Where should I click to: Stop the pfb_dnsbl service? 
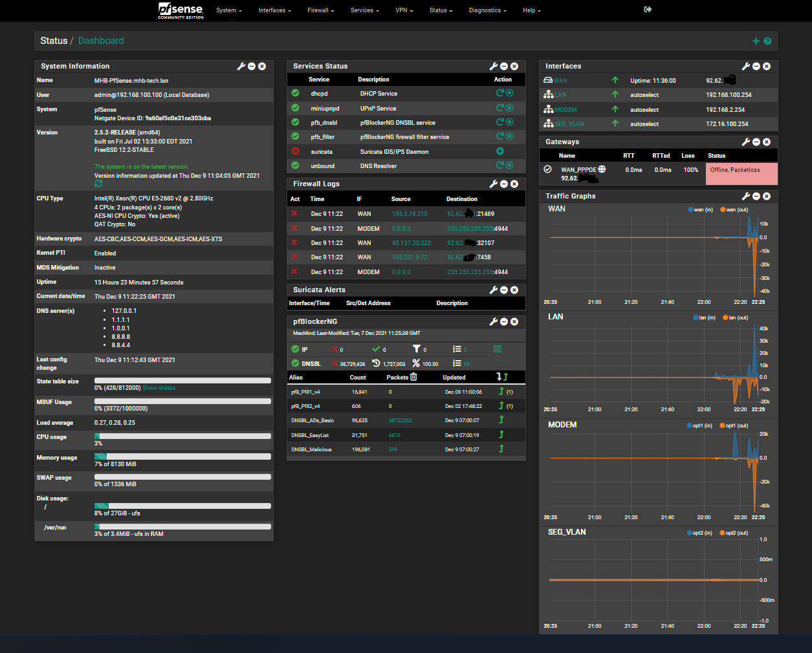509,122
